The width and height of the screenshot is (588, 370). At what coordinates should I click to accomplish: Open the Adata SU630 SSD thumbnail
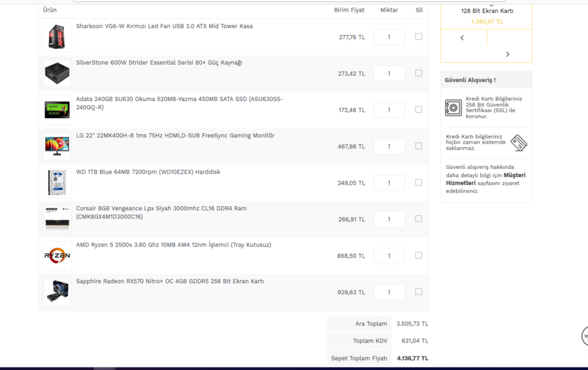pos(57,110)
